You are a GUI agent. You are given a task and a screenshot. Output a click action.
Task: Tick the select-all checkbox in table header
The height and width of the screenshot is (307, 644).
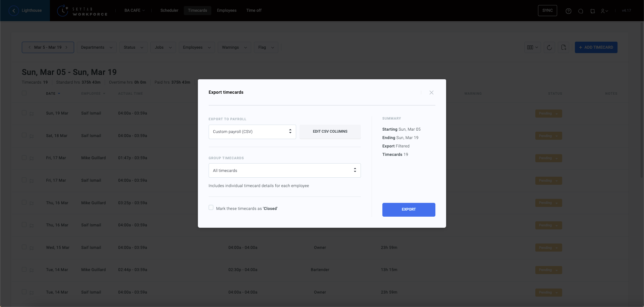[x=24, y=93]
